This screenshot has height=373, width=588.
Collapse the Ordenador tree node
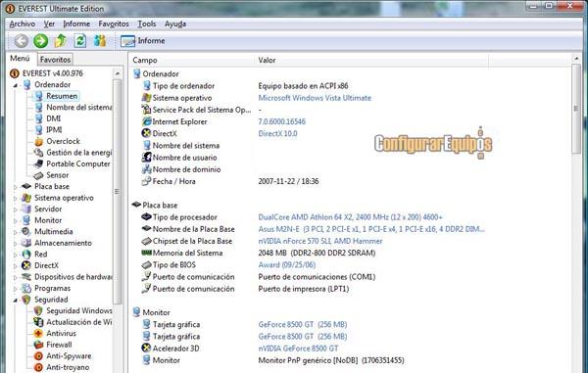click(x=16, y=85)
